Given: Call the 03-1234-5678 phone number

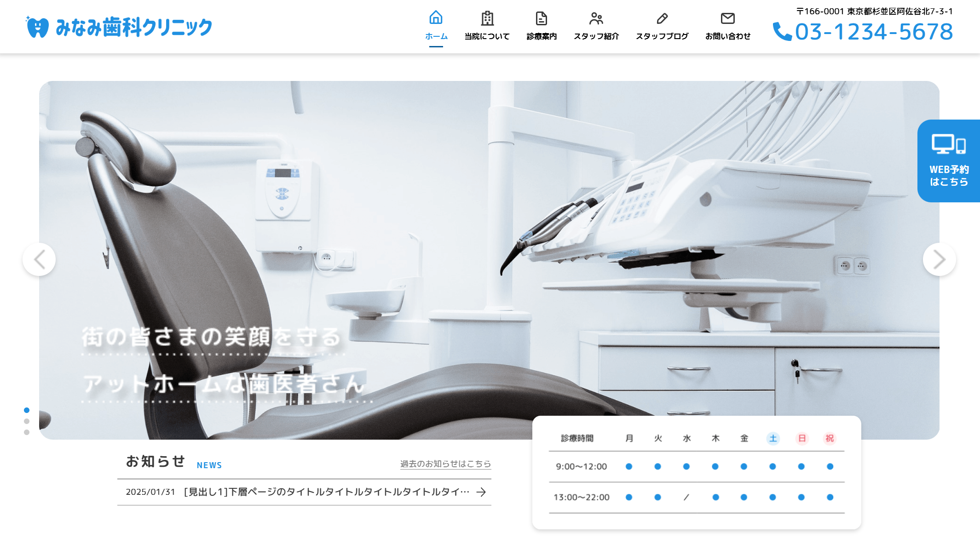Looking at the screenshot, I should click(x=874, y=31).
